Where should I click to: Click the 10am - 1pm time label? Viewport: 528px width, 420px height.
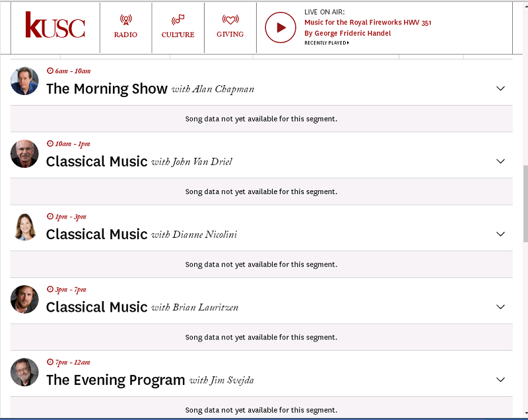click(x=69, y=144)
